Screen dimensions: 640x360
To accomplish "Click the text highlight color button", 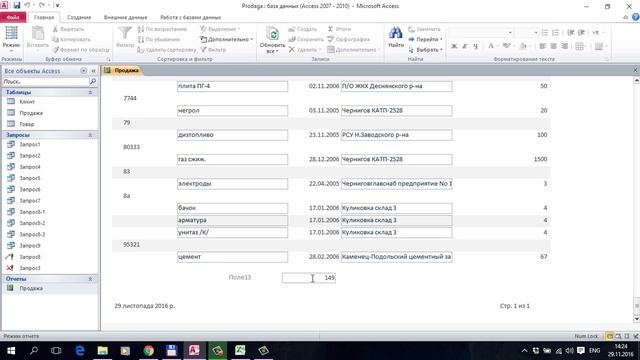I will 507,46.
